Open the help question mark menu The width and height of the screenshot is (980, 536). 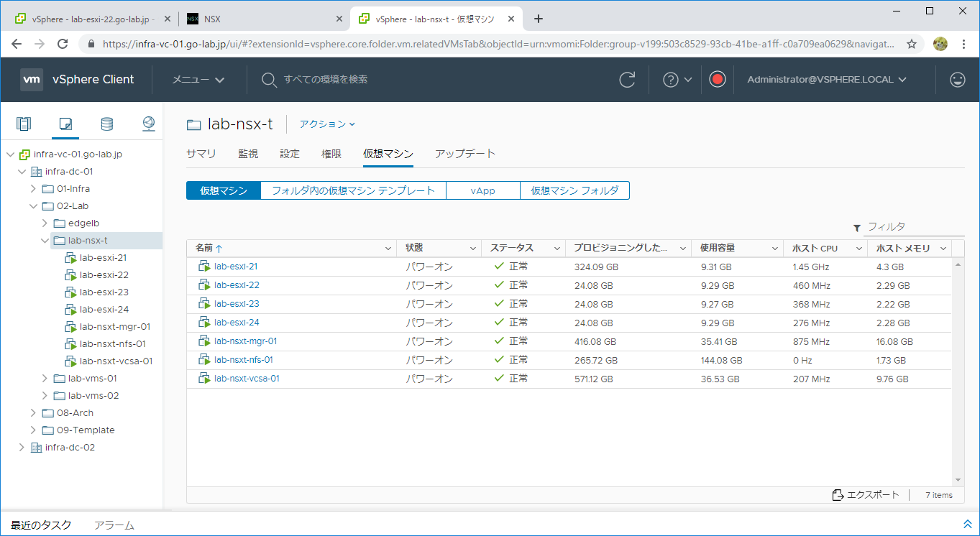click(x=677, y=80)
